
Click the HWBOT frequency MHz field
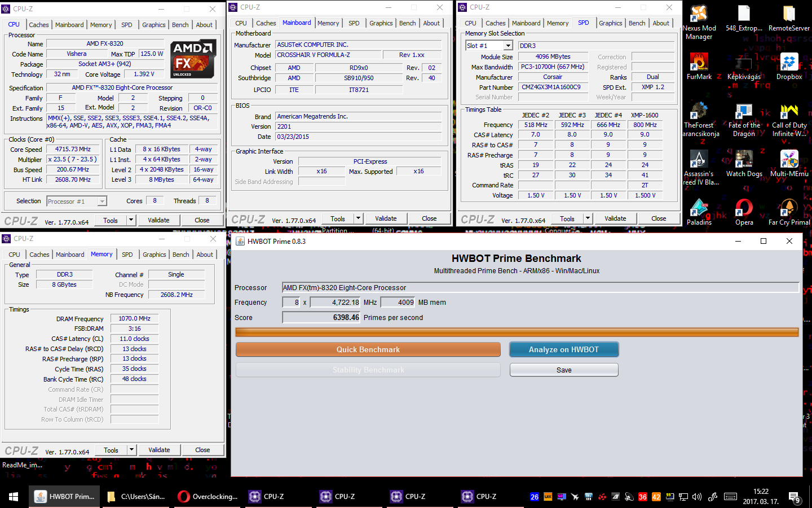coord(335,303)
